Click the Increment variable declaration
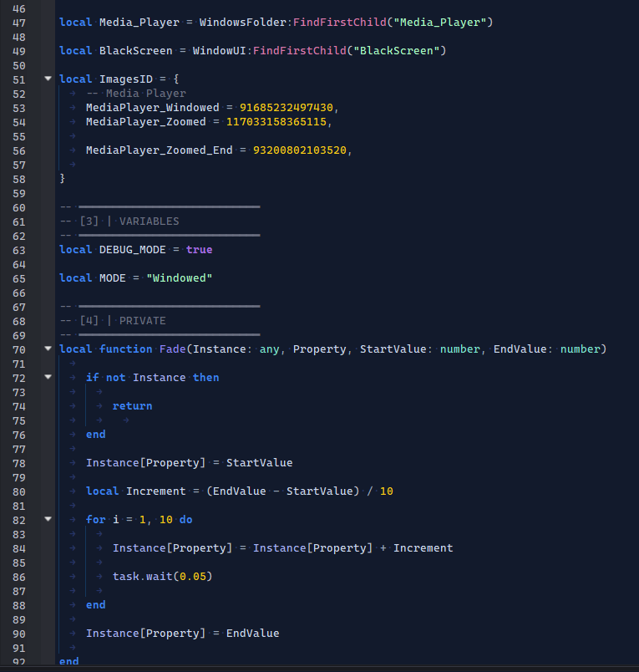 pos(156,491)
